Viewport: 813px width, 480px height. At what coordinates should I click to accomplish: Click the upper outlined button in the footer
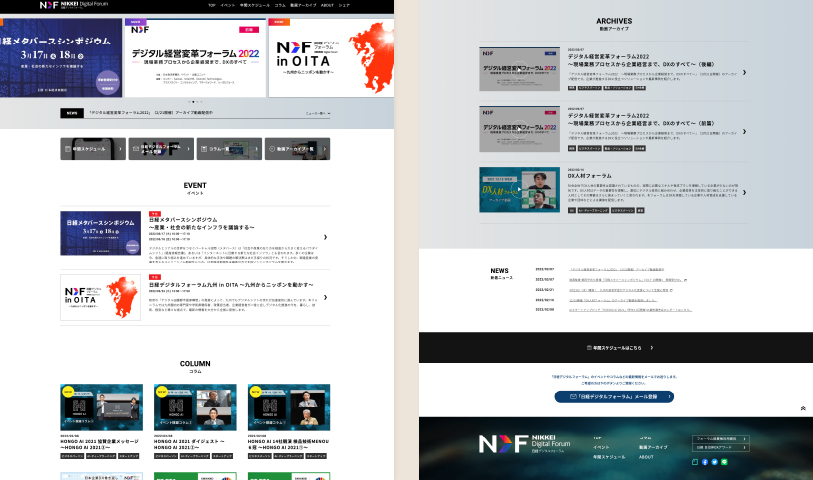coord(721,439)
